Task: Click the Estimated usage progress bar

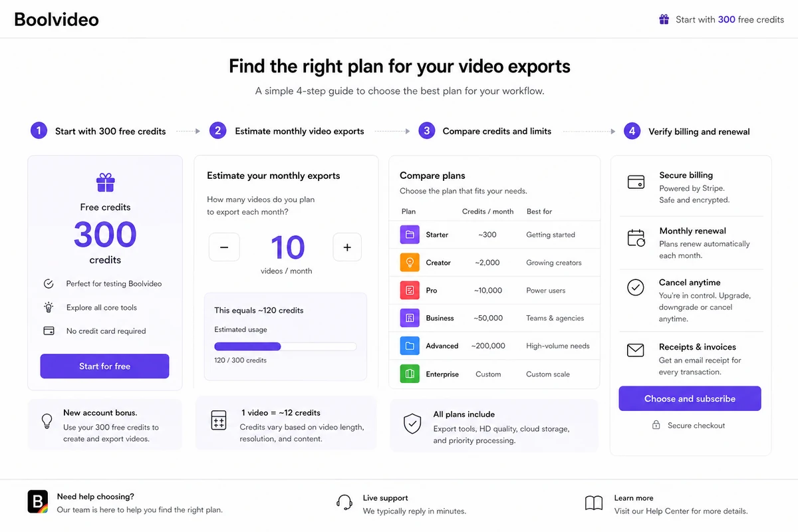Action: coord(285,346)
